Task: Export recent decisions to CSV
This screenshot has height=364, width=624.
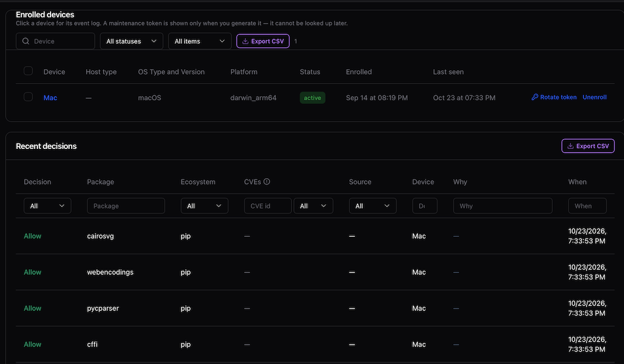Action: pyautogui.click(x=588, y=146)
